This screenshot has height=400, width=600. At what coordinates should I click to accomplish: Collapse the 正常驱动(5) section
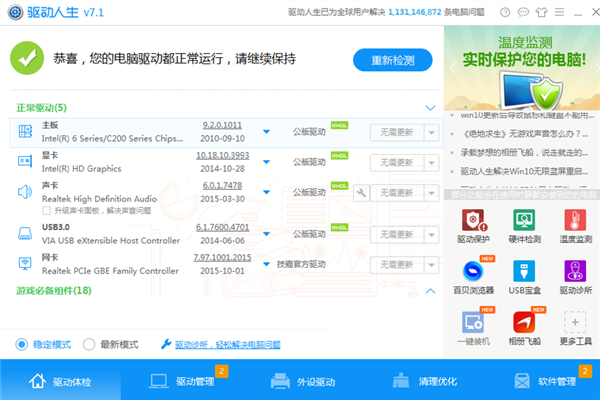click(430, 108)
